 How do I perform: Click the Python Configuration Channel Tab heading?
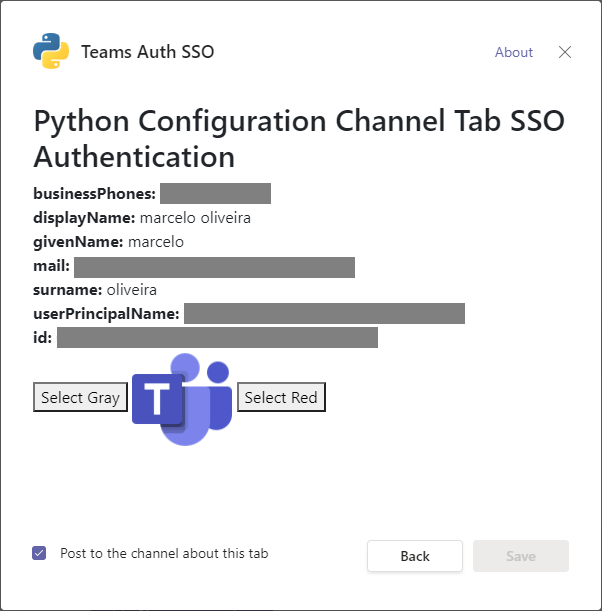pyautogui.click(x=299, y=139)
